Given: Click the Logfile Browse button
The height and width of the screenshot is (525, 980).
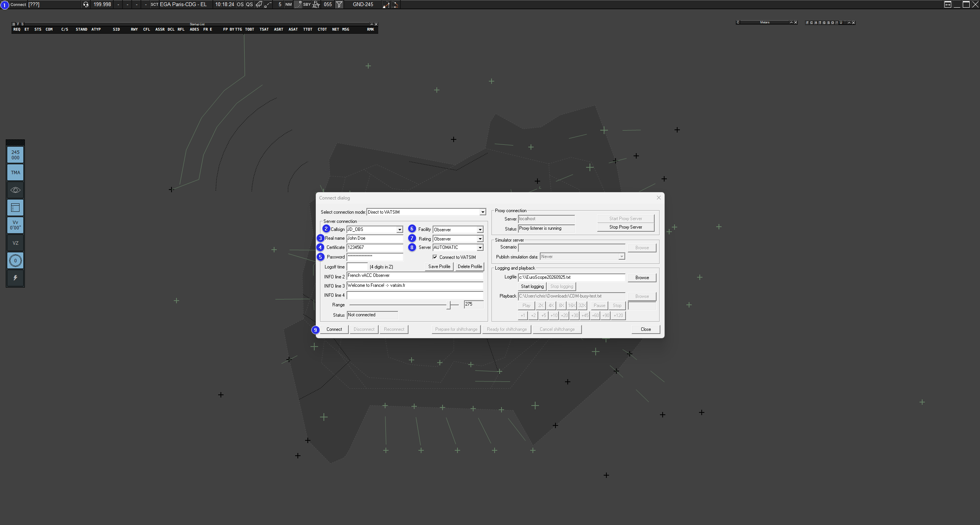Looking at the screenshot, I should [x=642, y=278].
